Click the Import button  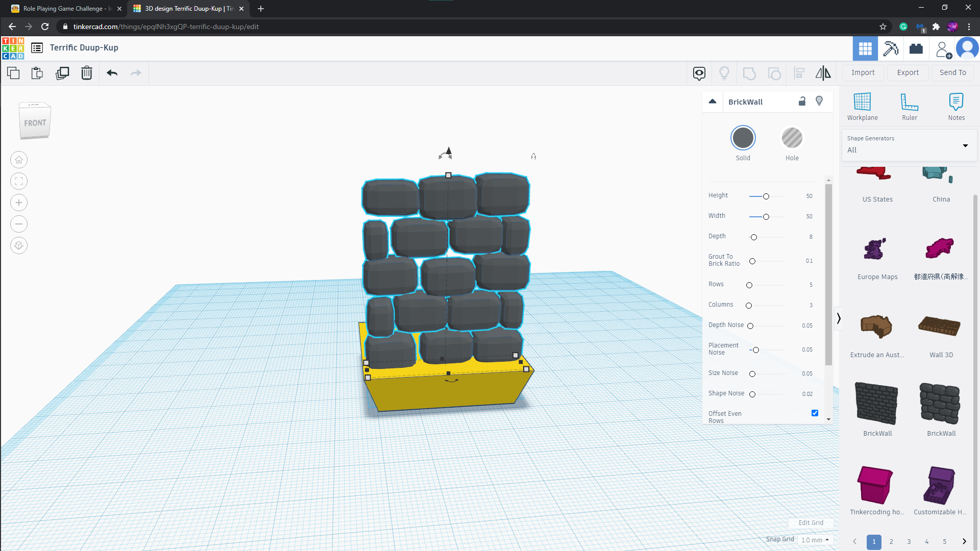(863, 72)
